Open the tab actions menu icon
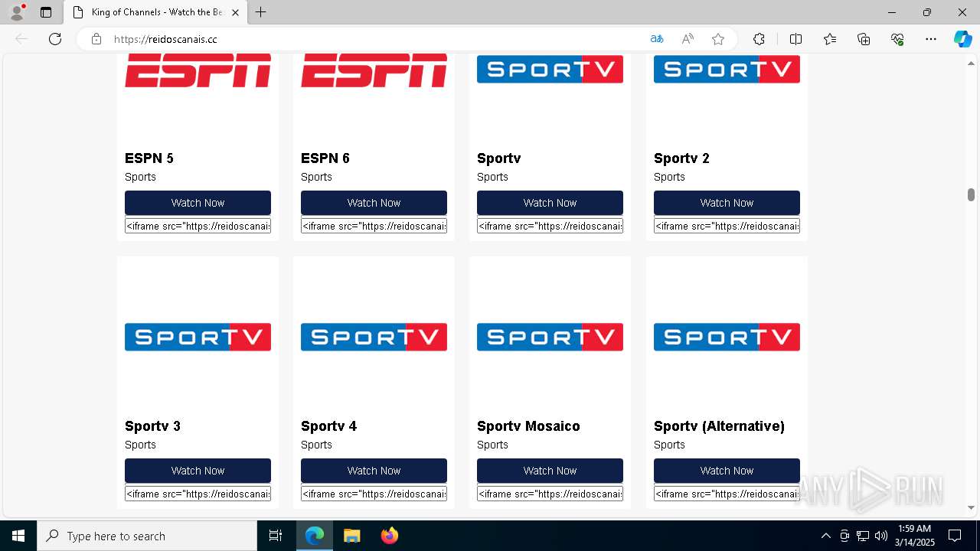 [46, 12]
